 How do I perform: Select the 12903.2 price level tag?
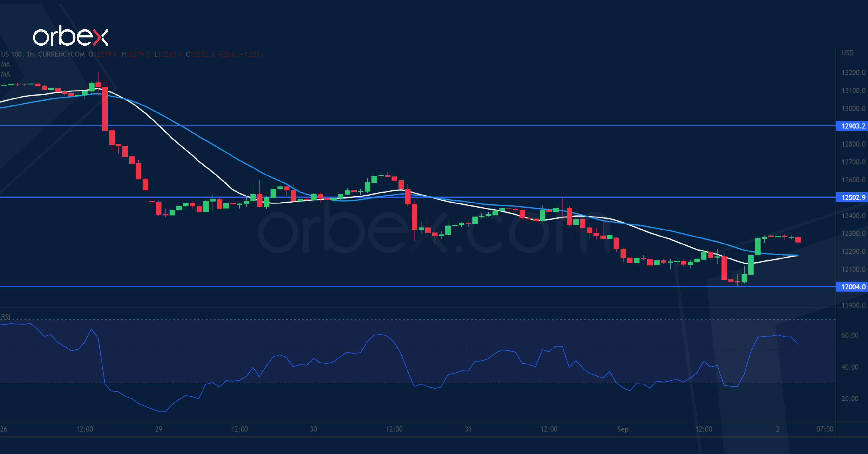click(x=852, y=126)
